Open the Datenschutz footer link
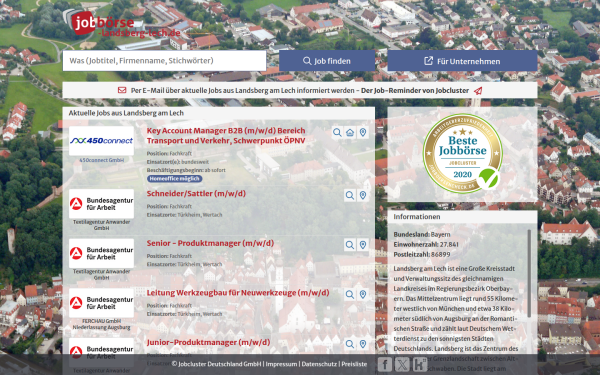This screenshot has width=600, height=375. (319, 364)
